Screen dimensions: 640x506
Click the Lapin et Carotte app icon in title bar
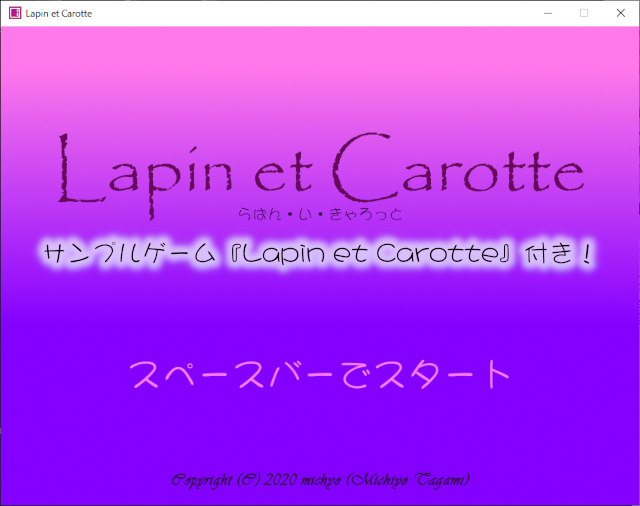click(x=15, y=13)
